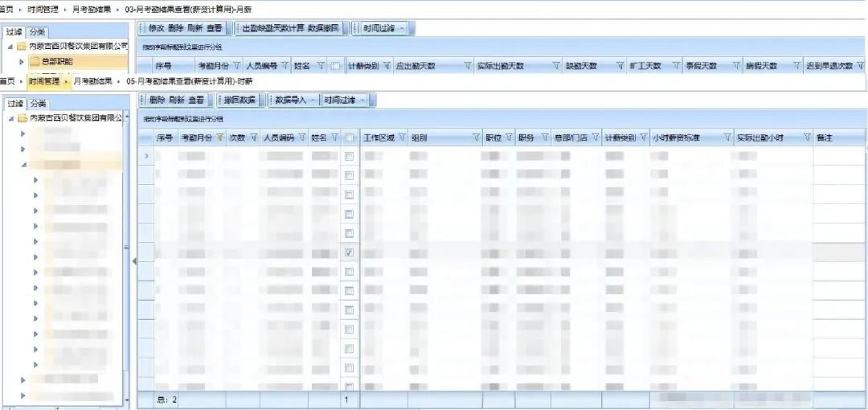This screenshot has height=410, width=868.
Task: Open the 计薪类别 filter funnel in the 时薪 grid
Action: (643, 137)
